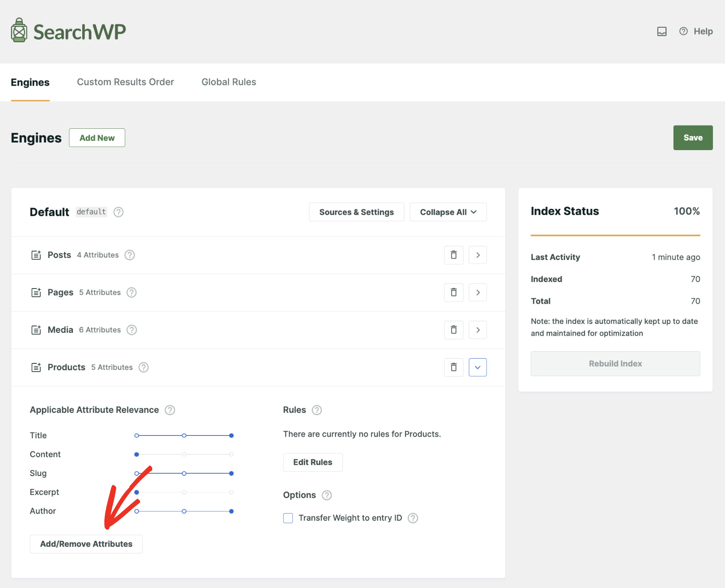Show help for Applicable Attribute Relevance
The width and height of the screenshot is (725, 588).
point(170,410)
